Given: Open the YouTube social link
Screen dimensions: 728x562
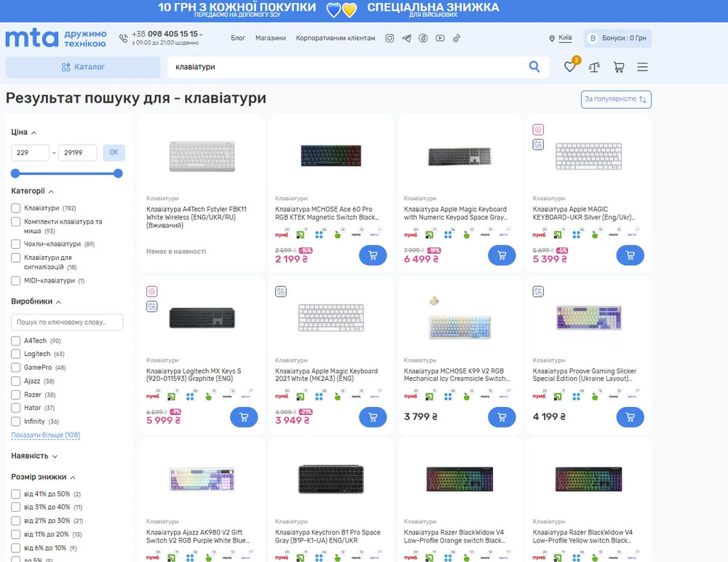Looking at the screenshot, I should [440, 38].
